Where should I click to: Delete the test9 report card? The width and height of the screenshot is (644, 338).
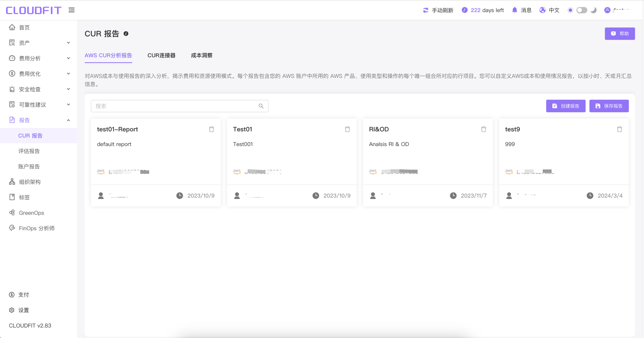[620, 129]
